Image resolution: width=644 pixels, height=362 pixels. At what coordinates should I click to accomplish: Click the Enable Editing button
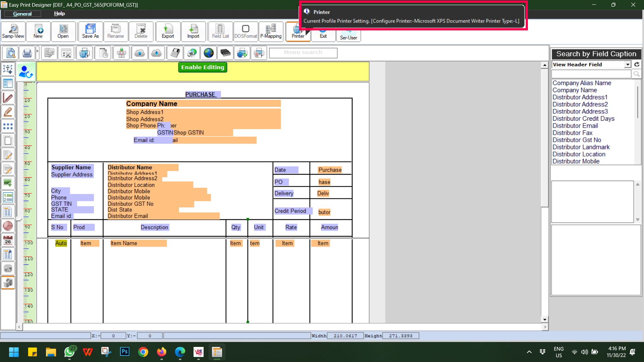click(x=202, y=67)
